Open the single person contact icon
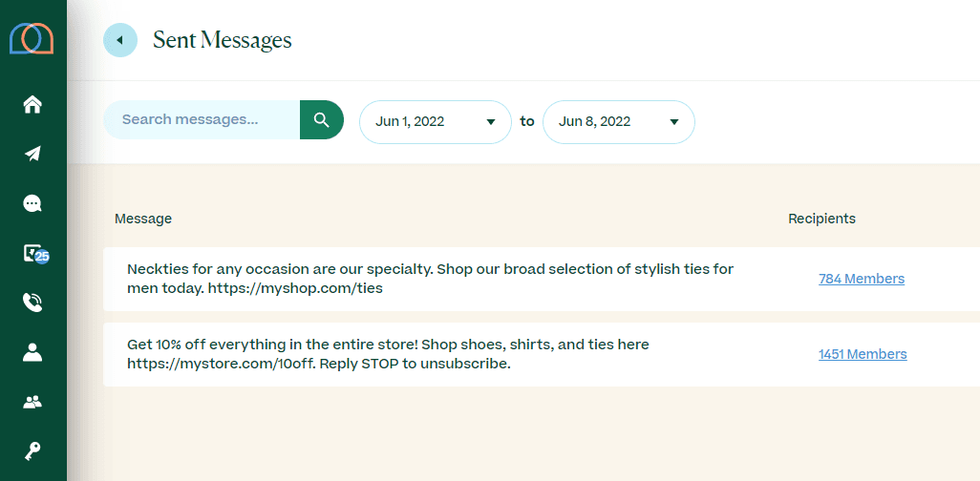 [x=32, y=352]
